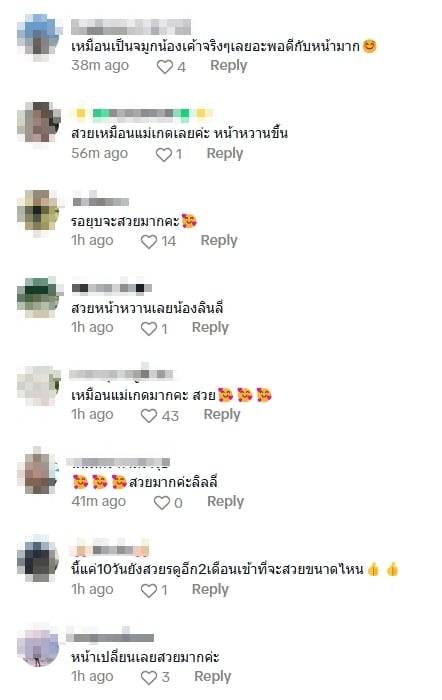Open the blurred username with green blocks
442x700 pixels.
pos(142,114)
